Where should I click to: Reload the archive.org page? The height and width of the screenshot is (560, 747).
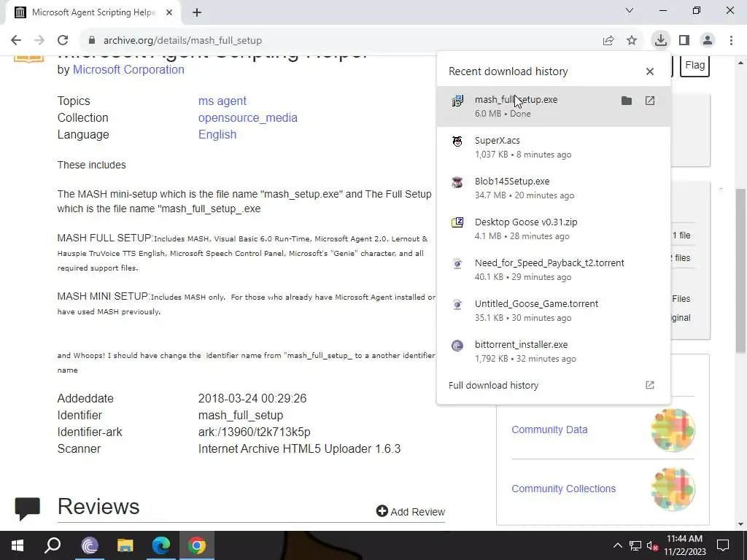coord(63,41)
